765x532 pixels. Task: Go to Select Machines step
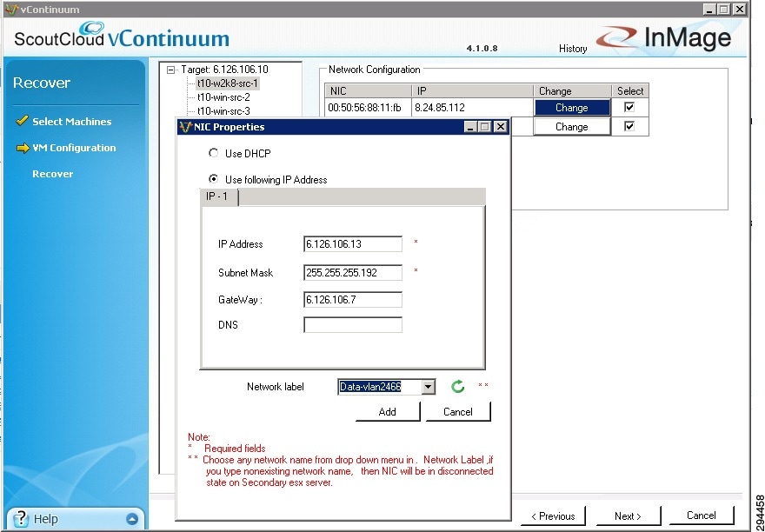(x=71, y=122)
